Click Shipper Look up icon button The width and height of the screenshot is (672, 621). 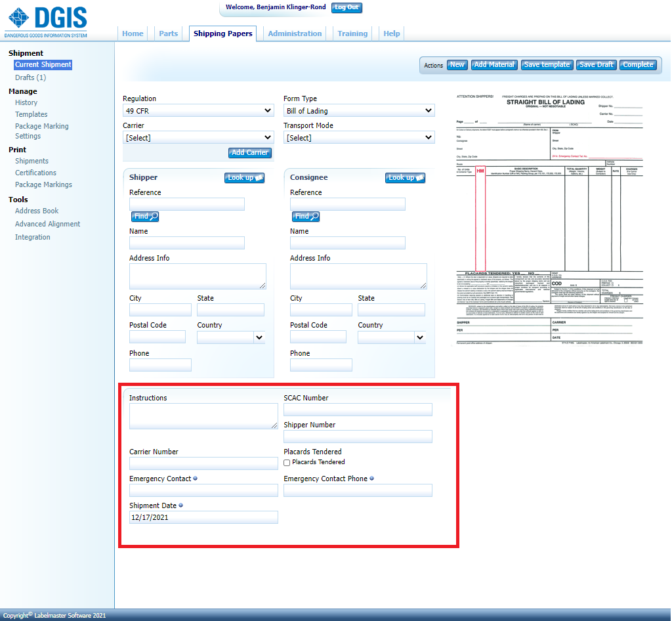click(x=244, y=178)
